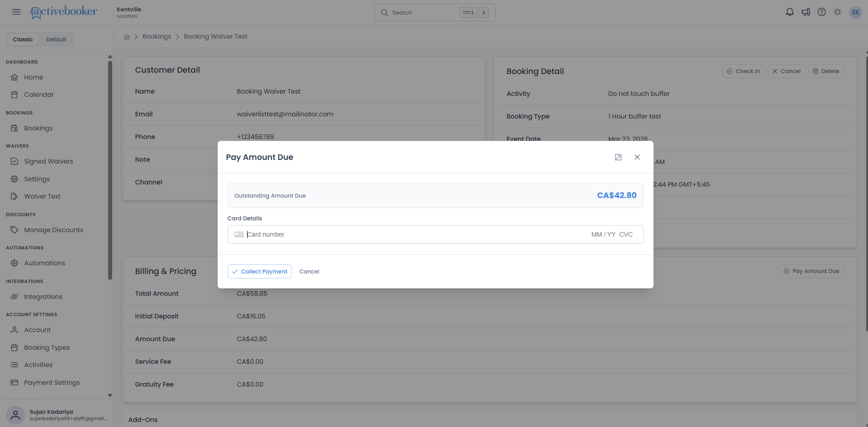
Task: Click the Automations gear icon
Action: [15, 263]
